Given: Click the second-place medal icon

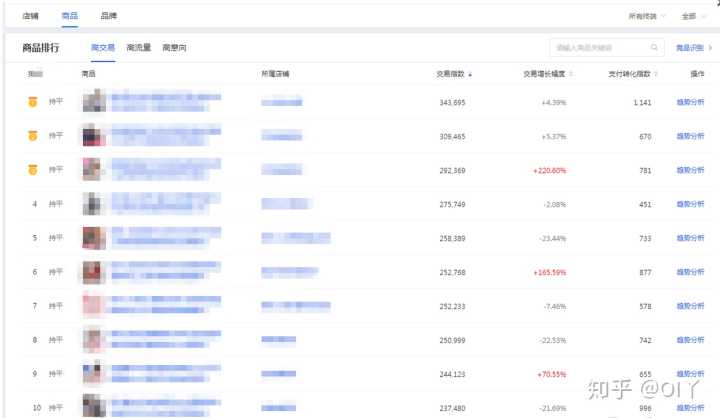Looking at the screenshot, I should pos(33,135).
